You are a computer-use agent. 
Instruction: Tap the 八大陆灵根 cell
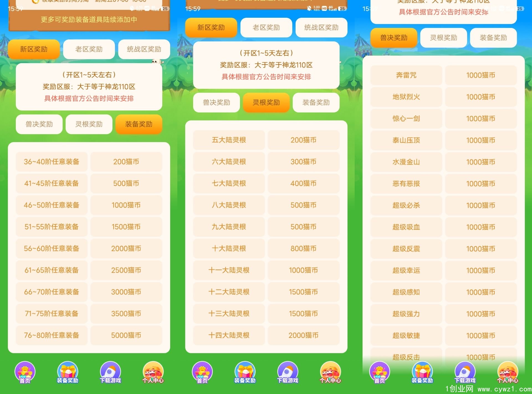(229, 205)
